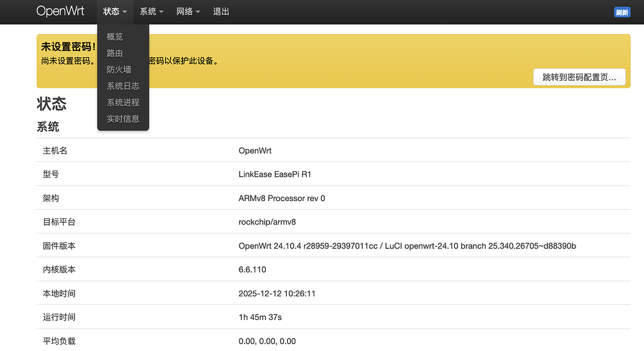Open 系统进程 list
Image resolution: width=644 pixels, height=351 pixels.
coord(123,102)
